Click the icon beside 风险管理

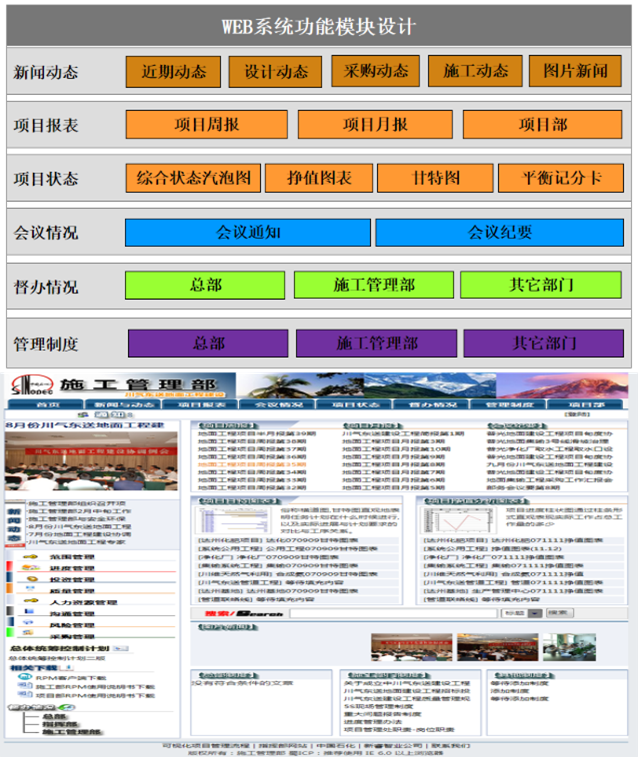(28, 623)
